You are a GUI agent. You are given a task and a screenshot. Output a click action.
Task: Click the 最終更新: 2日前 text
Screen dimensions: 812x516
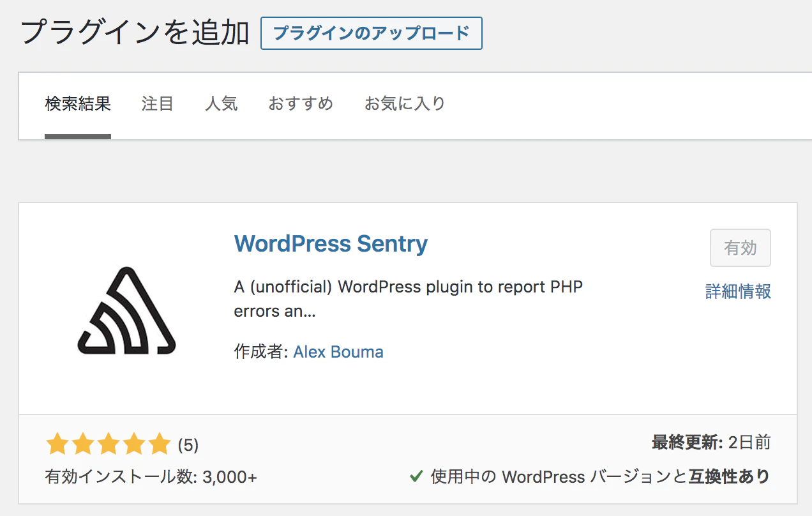[x=711, y=443]
